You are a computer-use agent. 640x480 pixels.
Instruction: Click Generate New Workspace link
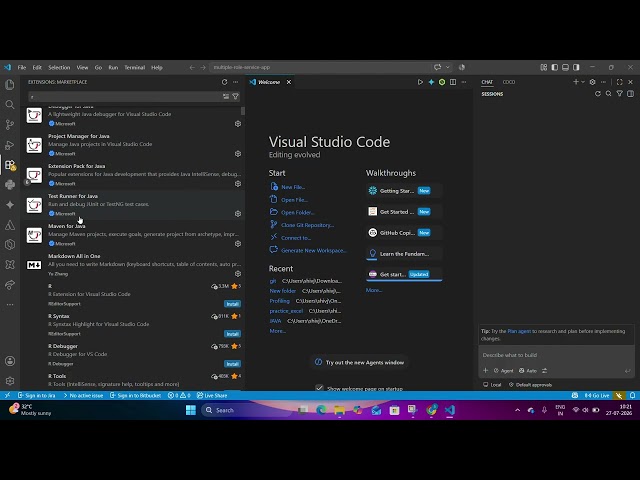(x=314, y=250)
